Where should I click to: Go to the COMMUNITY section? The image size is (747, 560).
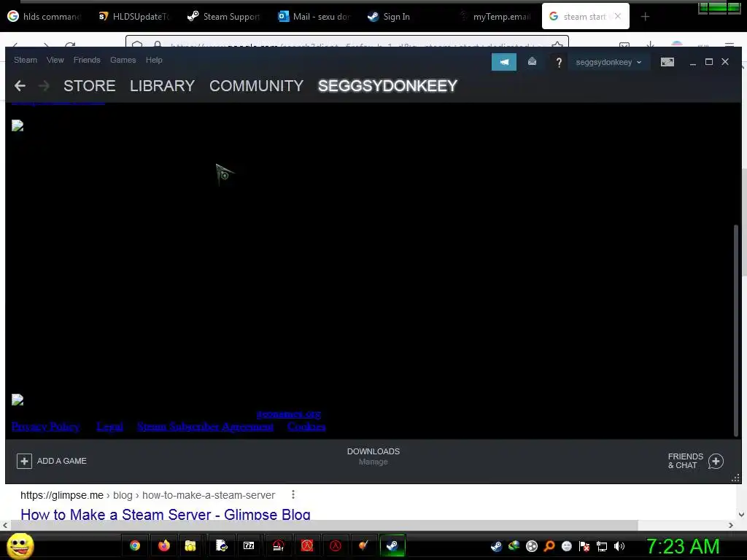coord(256,86)
